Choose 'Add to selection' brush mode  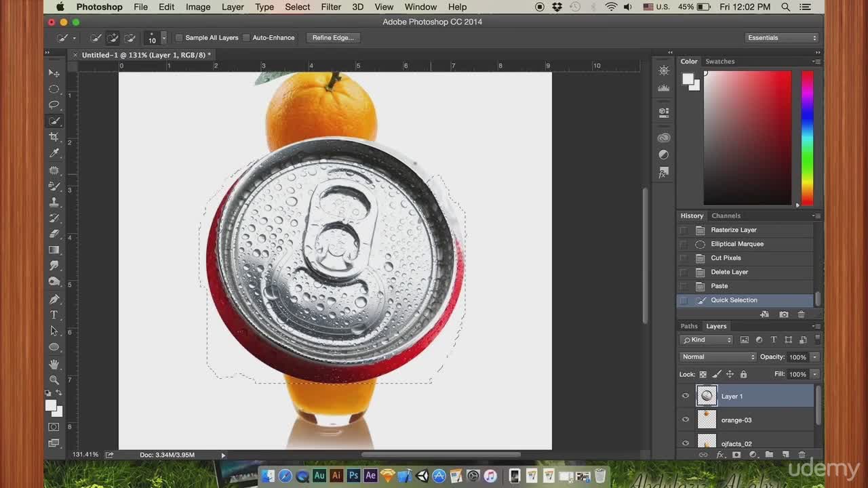point(113,38)
